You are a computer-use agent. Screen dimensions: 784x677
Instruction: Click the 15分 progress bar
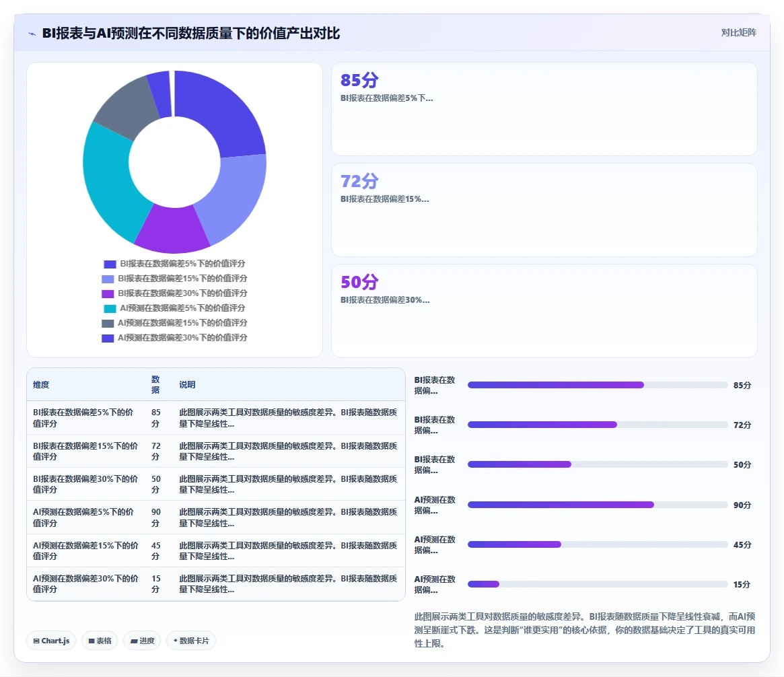[x=598, y=584]
